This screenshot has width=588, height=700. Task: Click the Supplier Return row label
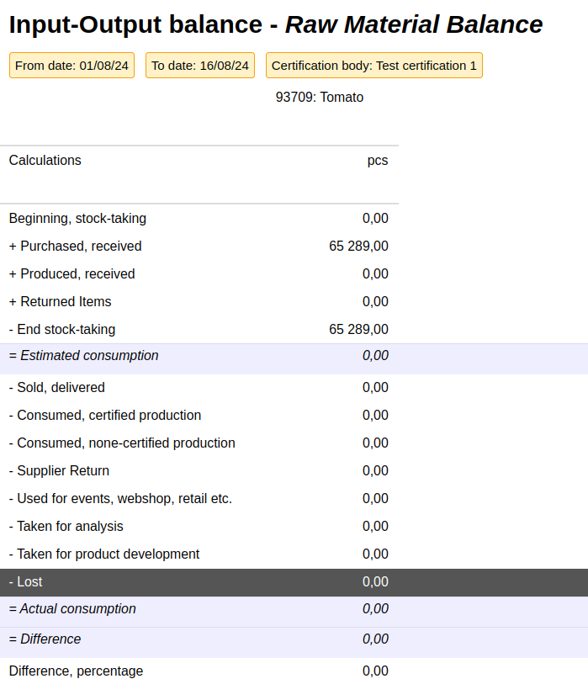(x=59, y=471)
